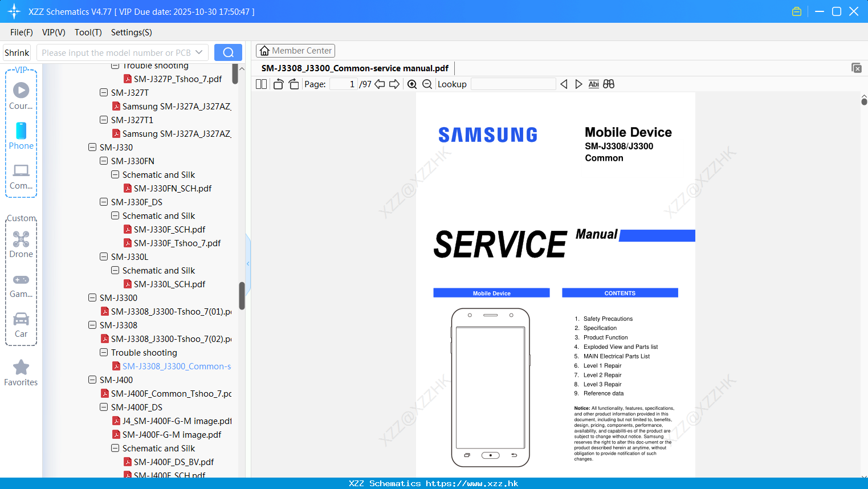The image size is (868, 489).
Task: Collapse Schematic and Silk under SM-J330L
Action: coord(115,270)
